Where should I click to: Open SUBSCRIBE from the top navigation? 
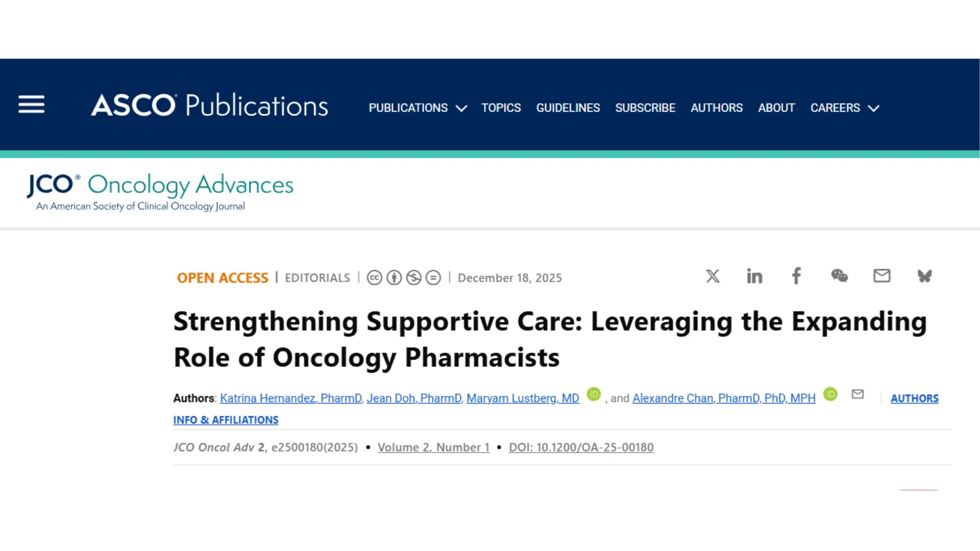tap(645, 108)
